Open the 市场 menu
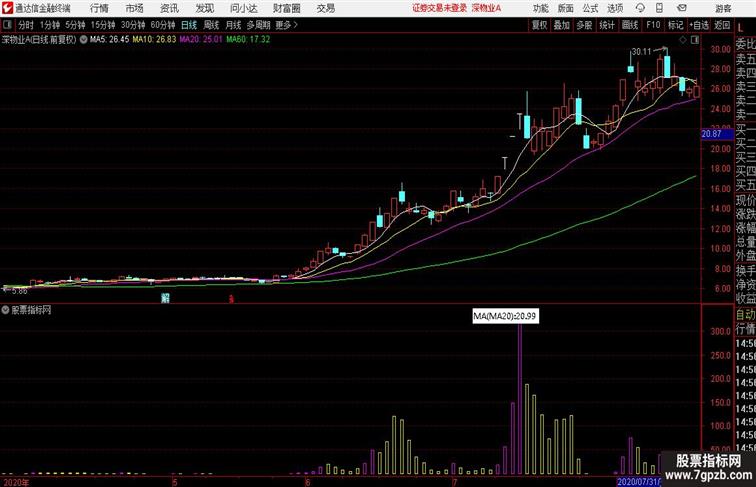This screenshot has width=756, height=487. tap(134, 8)
